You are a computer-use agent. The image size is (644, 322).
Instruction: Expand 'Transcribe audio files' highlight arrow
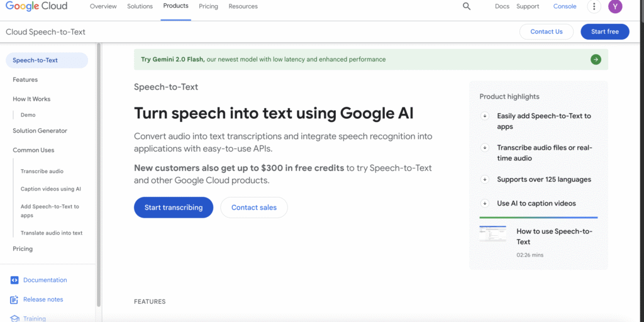pyautogui.click(x=485, y=147)
